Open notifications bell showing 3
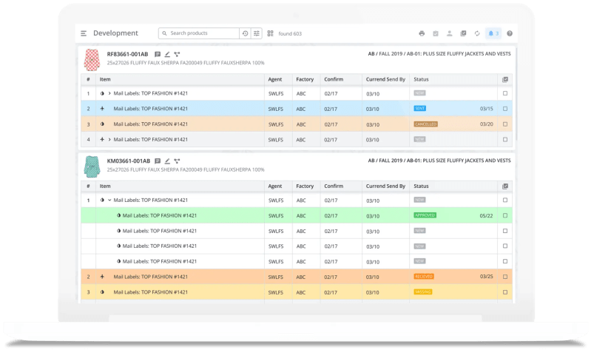The height and width of the screenshot is (364, 591). click(493, 33)
